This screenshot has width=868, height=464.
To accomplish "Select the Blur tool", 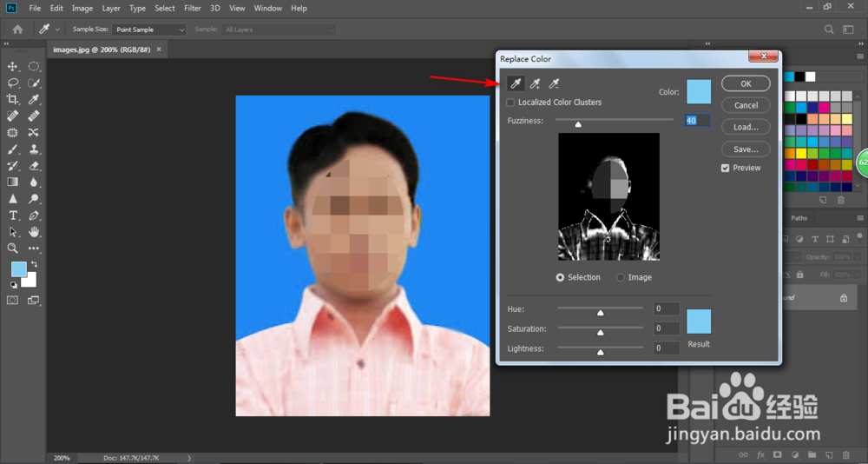I will 34,182.
